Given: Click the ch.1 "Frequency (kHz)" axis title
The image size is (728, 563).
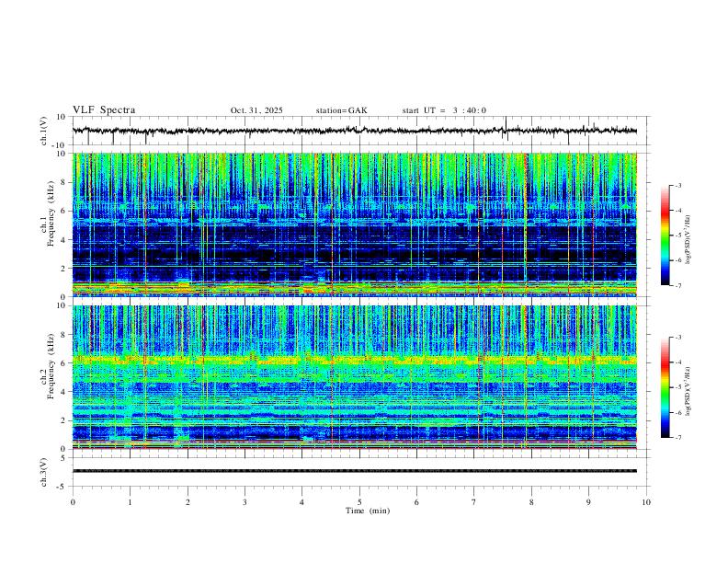Looking at the screenshot, I should pyautogui.click(x=51, y=215).
